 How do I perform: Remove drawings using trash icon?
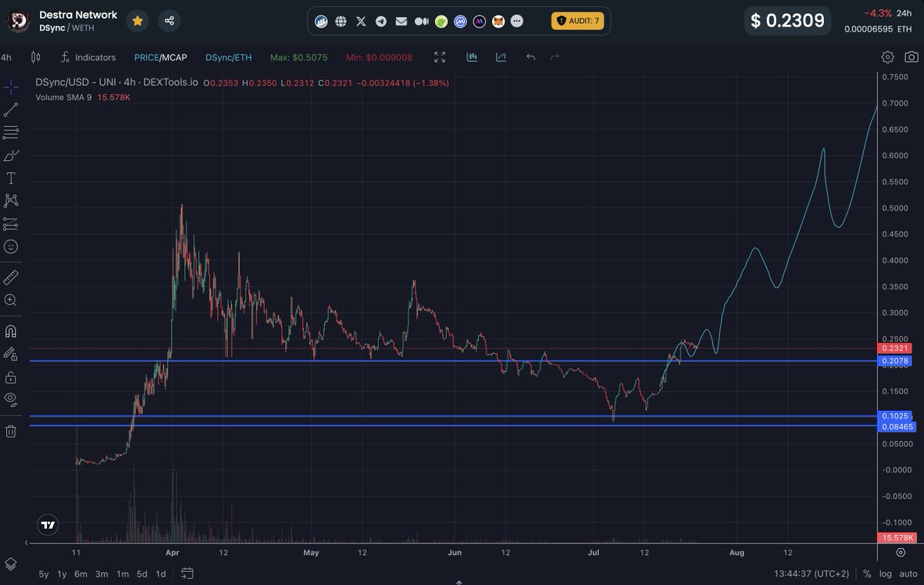[x=10, y=431]
